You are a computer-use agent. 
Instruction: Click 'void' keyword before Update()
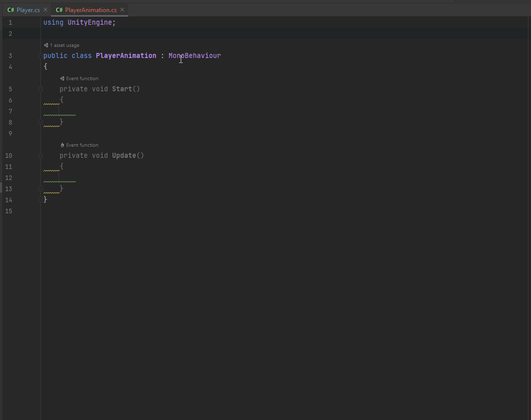point(100,156)
